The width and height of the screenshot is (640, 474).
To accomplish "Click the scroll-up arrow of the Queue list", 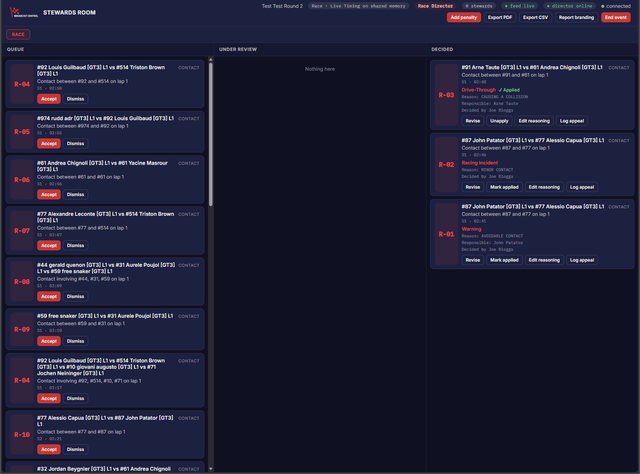I will click(211, 60).
